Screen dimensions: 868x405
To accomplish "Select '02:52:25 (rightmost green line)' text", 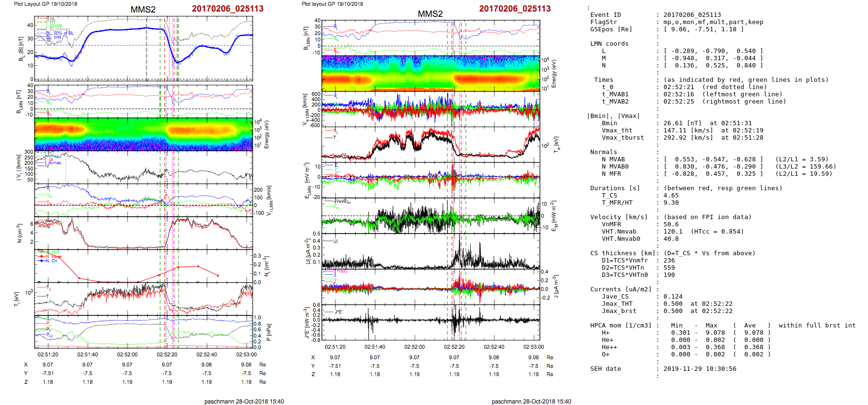I will (725, 102).
